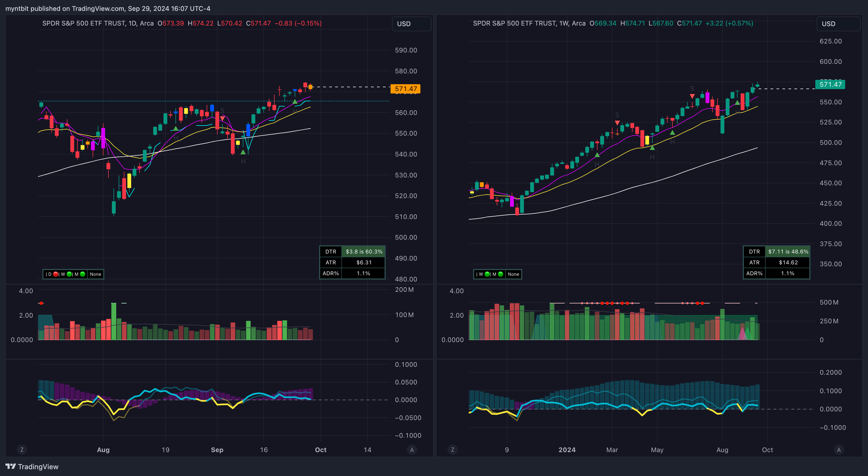Select the weekly chart title SPDR S&P 500 ETF TRUST, 1W
This screenshot has width=868, height=476.
pyautogui.click(x=529, y=23)
